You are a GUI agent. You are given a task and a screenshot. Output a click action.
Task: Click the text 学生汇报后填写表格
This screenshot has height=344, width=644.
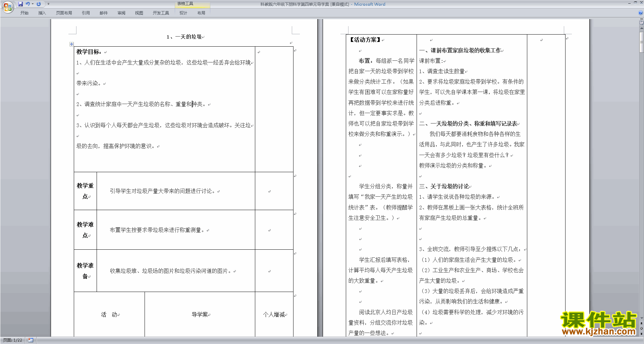pyautogui.click(x=384, y=260)
